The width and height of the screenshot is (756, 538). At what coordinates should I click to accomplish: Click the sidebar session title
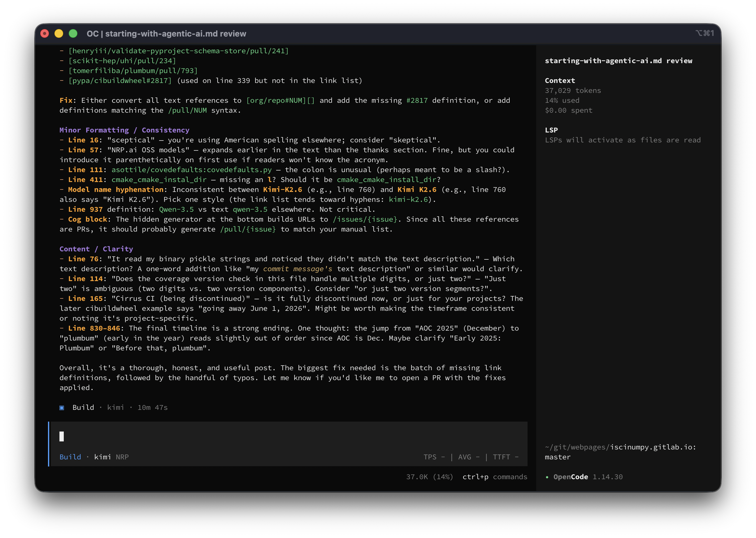[619, 61]
